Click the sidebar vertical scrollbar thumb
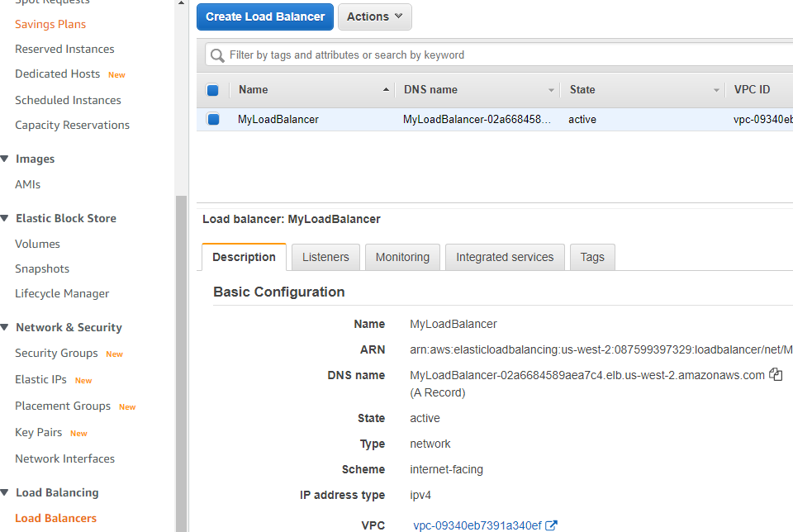Viewport: 793px width, 532px height. [x=181, y=363]
